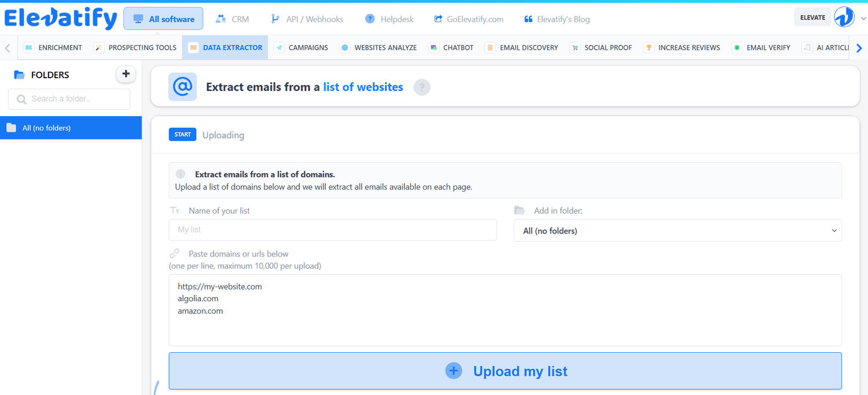Click the Email Discovery document icon
Viewport: 868px width, 395px height.
(490, 47)
